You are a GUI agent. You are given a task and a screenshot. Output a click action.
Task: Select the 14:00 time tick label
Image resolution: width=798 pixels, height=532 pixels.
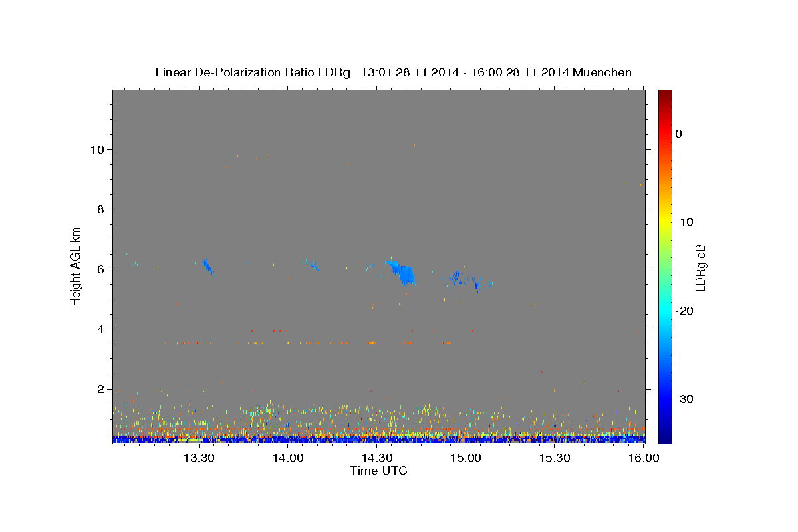click(288, 458)
